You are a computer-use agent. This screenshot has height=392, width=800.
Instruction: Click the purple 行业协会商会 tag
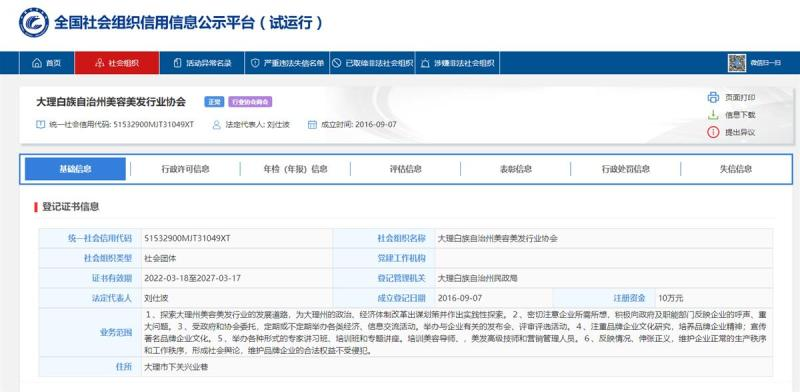click(x=250, y=102)
